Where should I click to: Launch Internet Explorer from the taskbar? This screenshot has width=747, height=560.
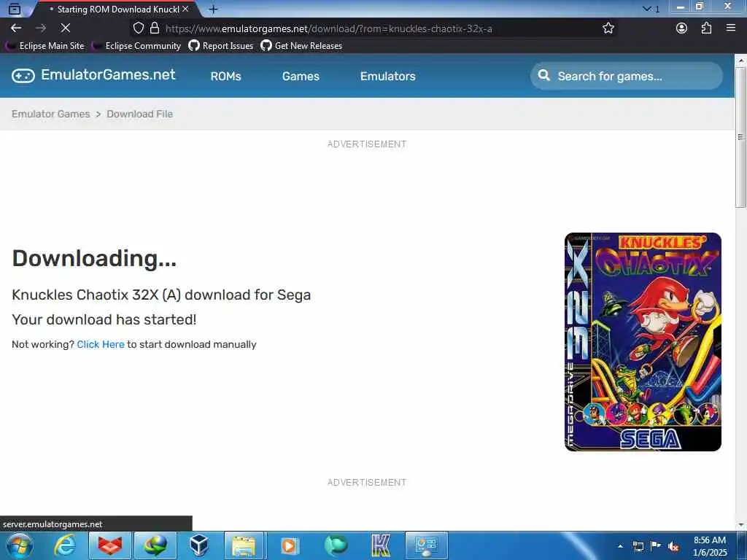coord(64,545)
